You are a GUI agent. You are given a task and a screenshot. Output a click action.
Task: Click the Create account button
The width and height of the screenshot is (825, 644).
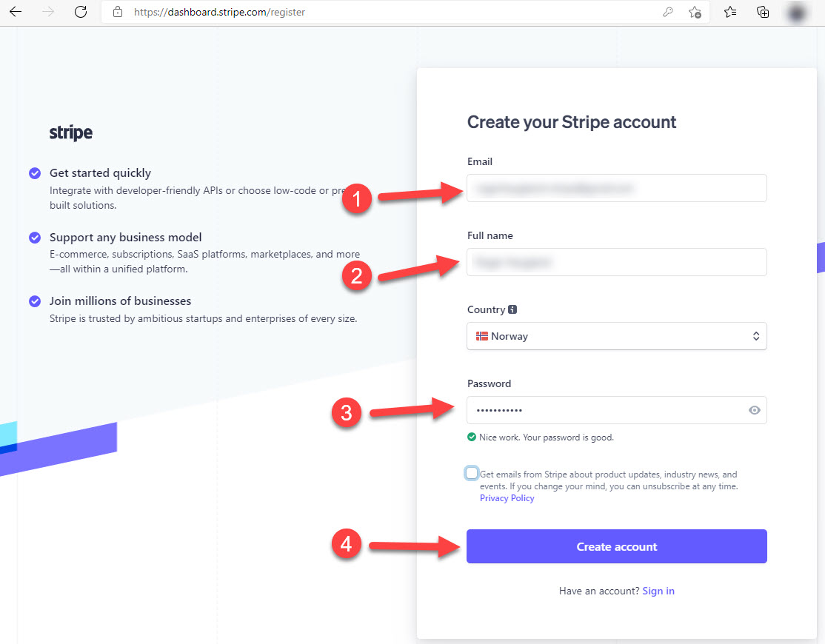click(616, 546)
